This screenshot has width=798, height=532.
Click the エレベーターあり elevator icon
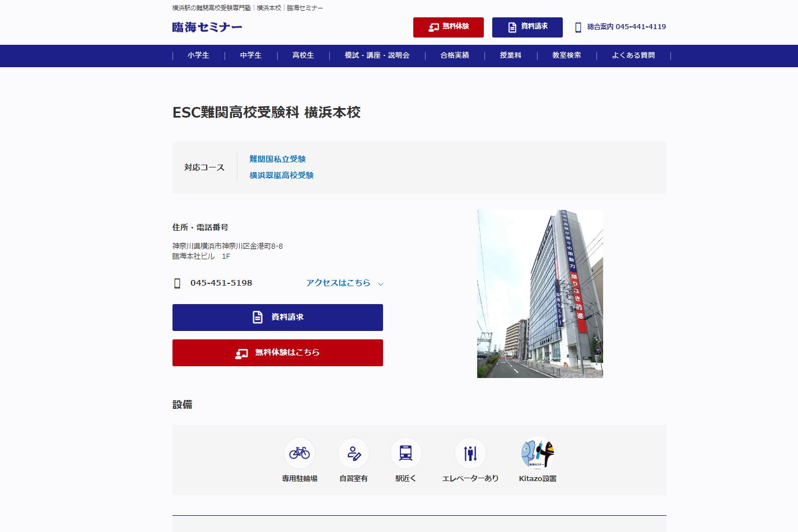point(470,453)
